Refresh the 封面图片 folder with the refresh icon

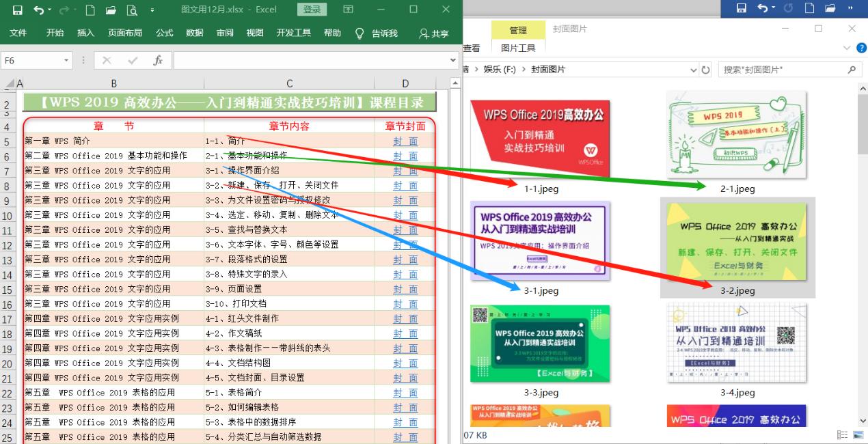tap(705, 69)
